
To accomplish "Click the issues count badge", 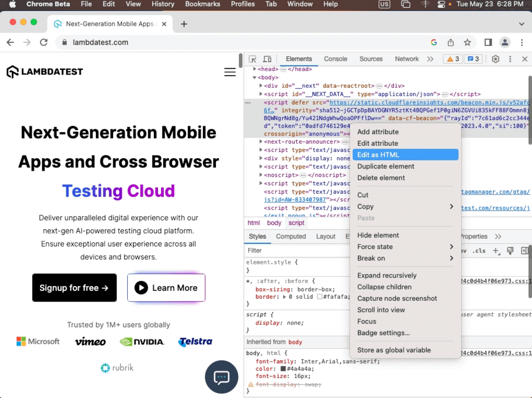I will pos(473,59).
